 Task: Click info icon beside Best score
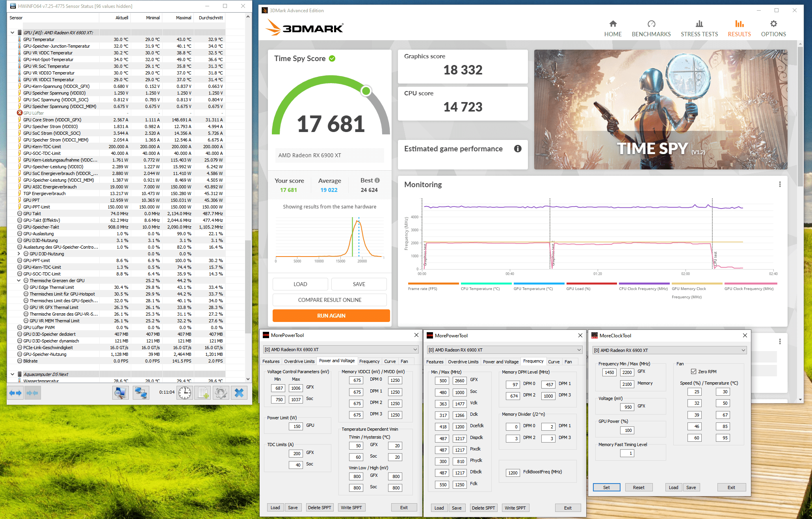click(x=377, y=180)
